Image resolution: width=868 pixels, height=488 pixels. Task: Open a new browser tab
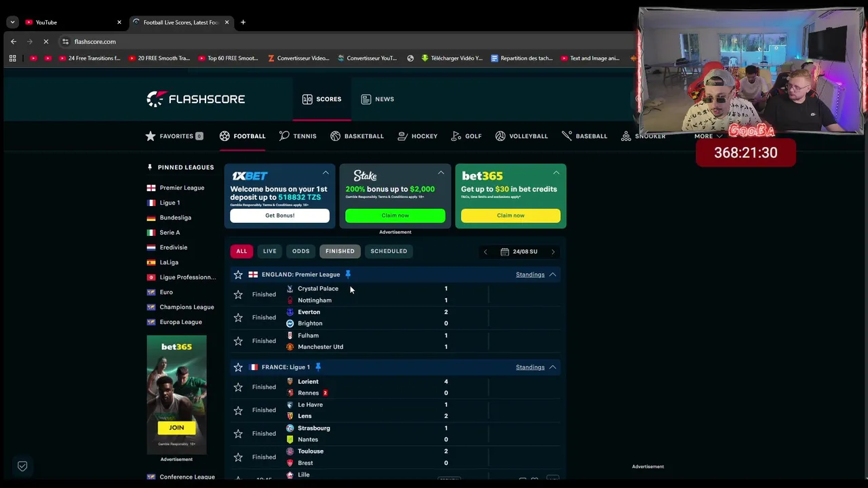[243, 22]
